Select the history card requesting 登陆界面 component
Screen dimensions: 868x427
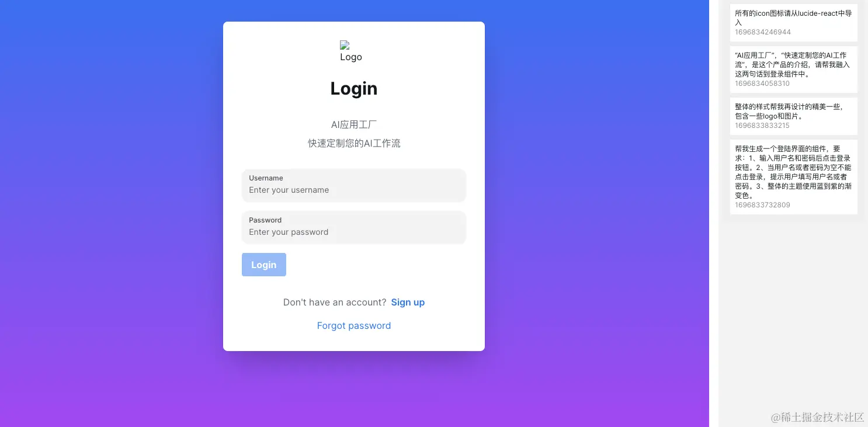[794, 177]
